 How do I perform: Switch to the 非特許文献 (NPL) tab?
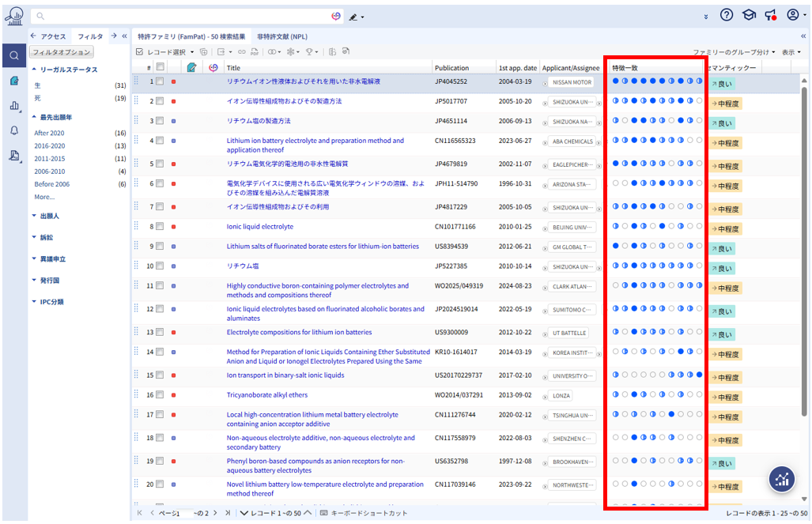[x=282, y=37]
